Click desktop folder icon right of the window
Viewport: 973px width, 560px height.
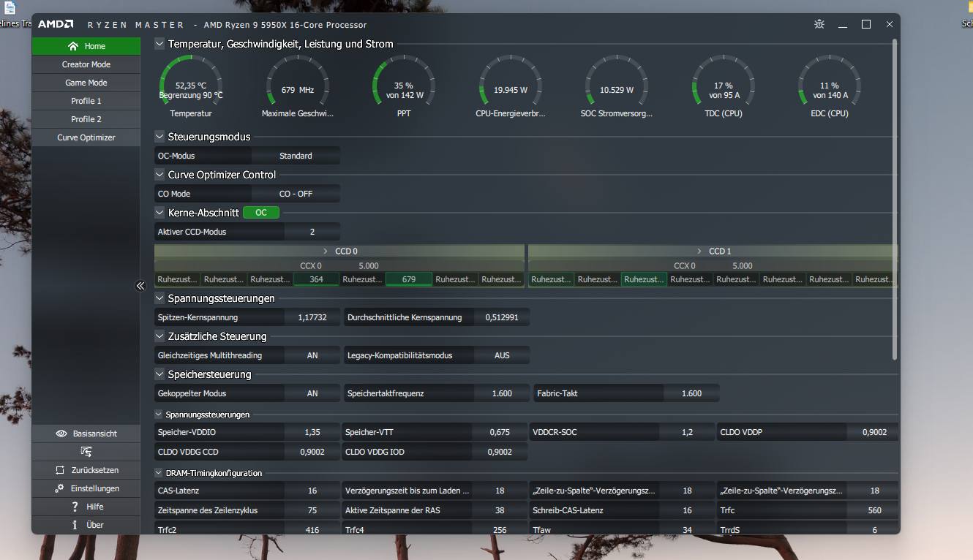click(969, 6)
